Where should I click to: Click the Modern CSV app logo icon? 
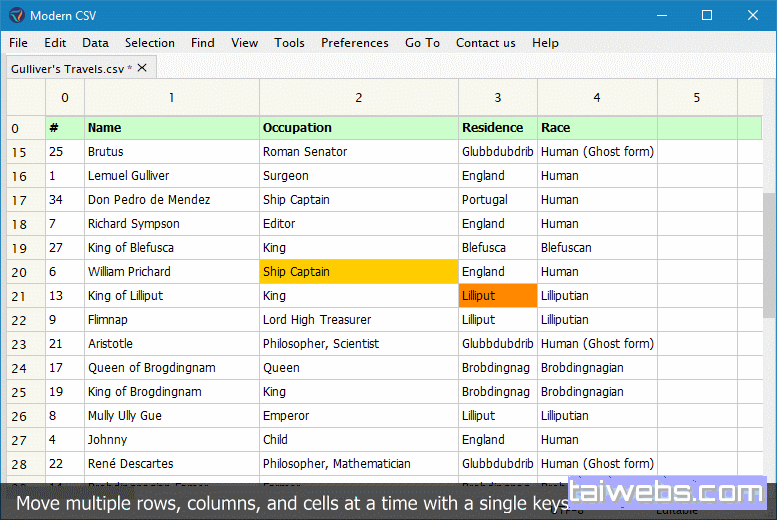point(16,15)
